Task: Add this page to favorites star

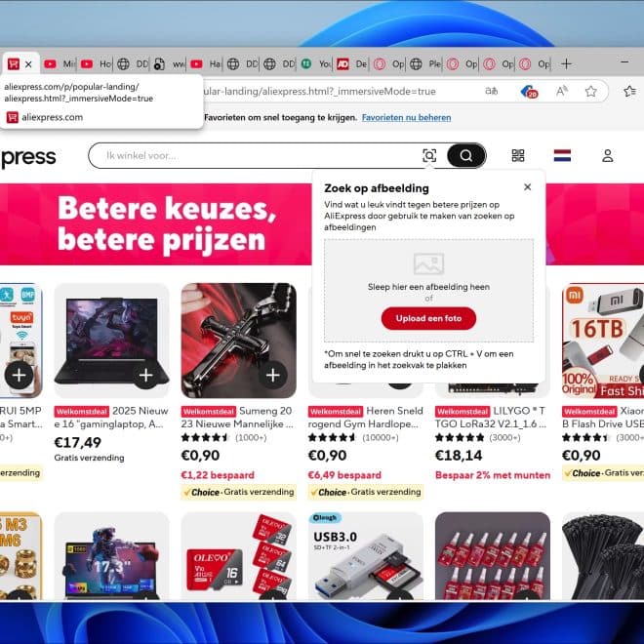Action: coord(591,91)
